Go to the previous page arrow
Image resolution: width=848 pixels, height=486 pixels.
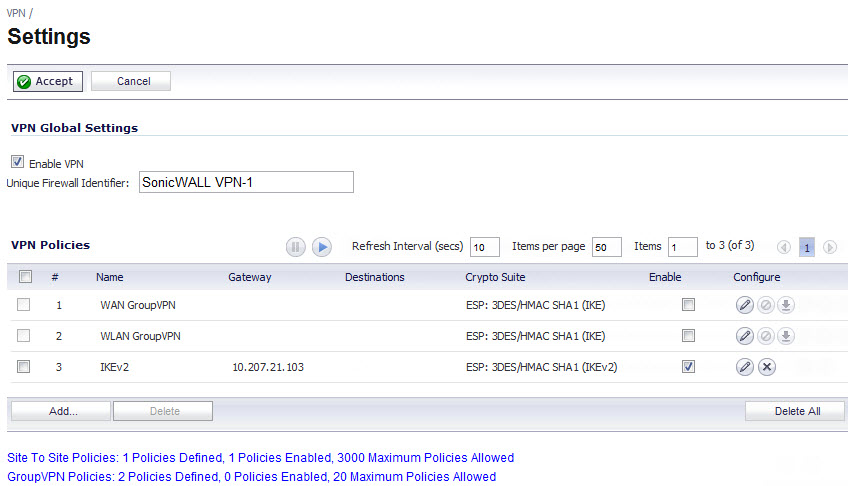783,248
